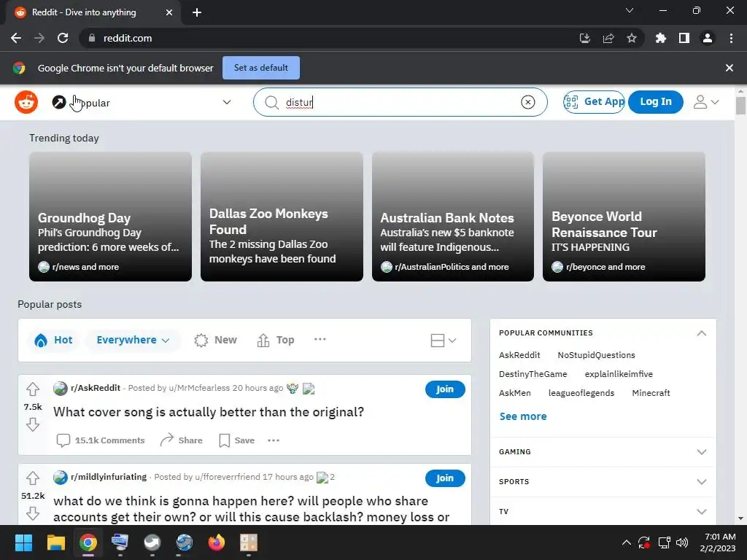
Task: Open the user account dropdown menu
Action: tap(705, 102)
